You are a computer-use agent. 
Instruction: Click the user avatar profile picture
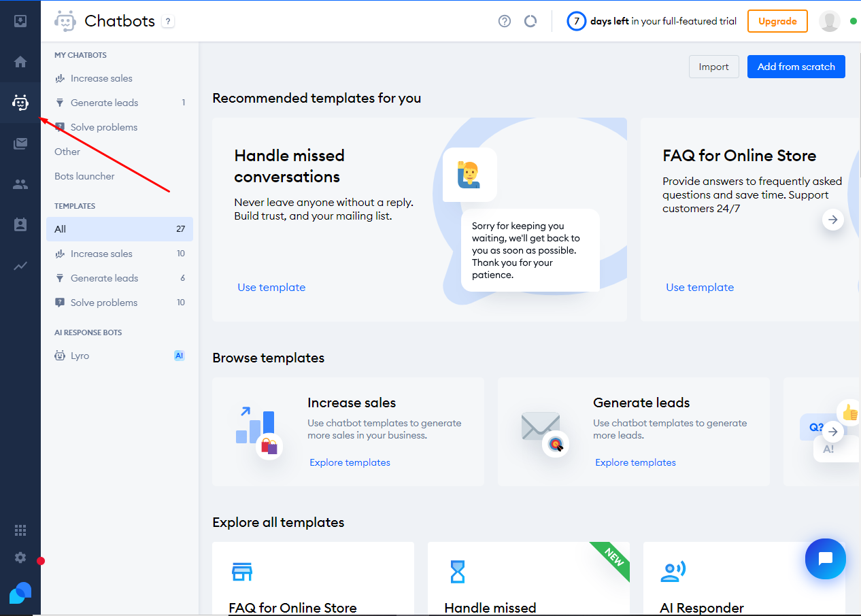click(829, 21)
